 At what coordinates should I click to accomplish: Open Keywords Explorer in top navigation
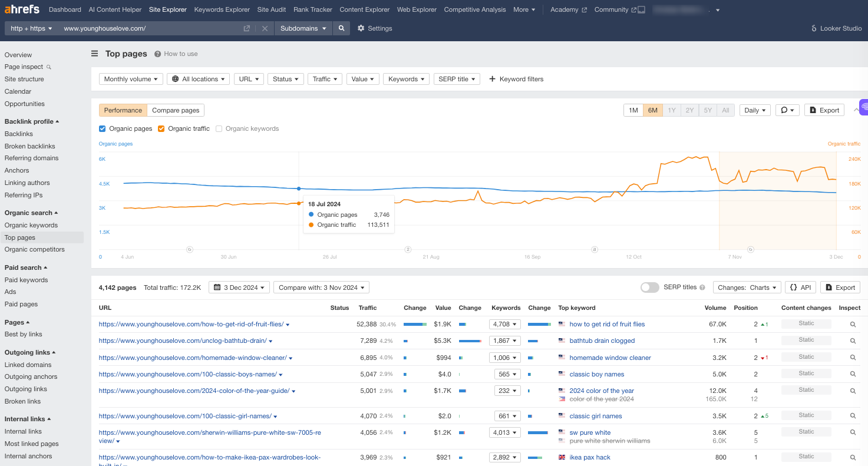[x=222, y=9]
